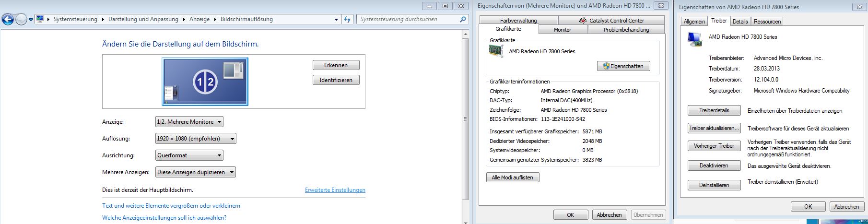868x224 pixels.
Task: Click the Erkennen button
Action: [x=336, y=65]
